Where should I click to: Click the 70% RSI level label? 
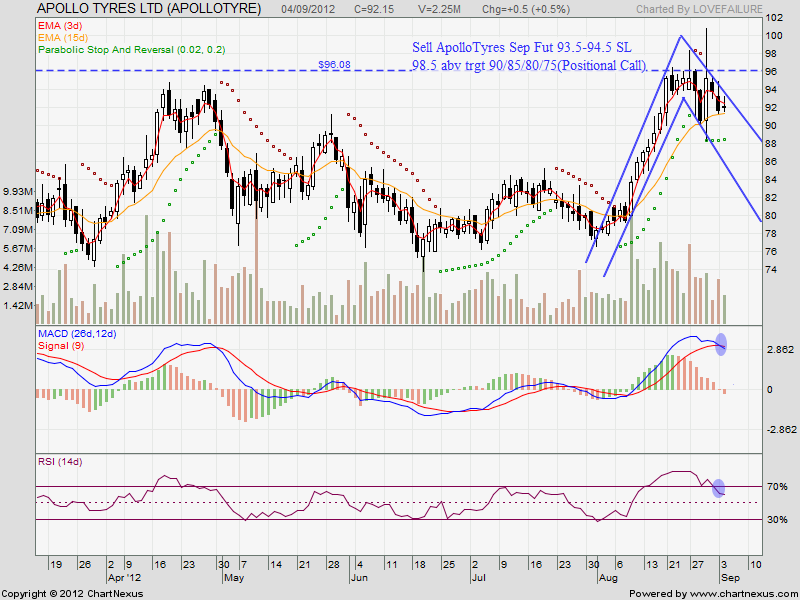click(777, 487)
